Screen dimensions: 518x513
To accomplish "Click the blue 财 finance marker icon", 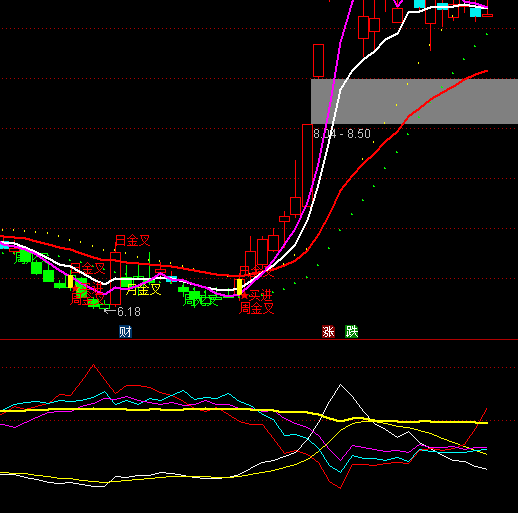I will click(x=125, y=332).
